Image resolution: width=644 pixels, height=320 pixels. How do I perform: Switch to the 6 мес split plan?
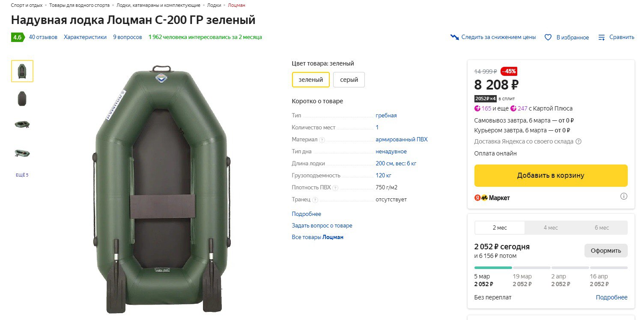point(602,227)
